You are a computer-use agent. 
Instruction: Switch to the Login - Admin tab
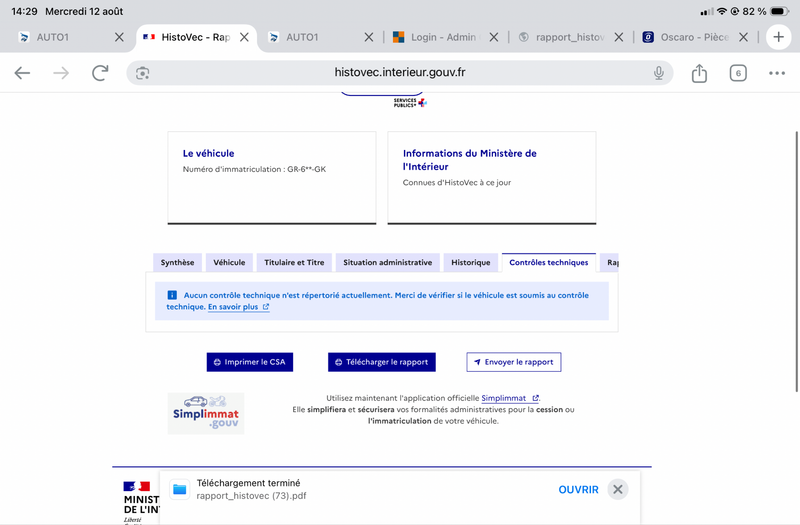coord(436,37)
